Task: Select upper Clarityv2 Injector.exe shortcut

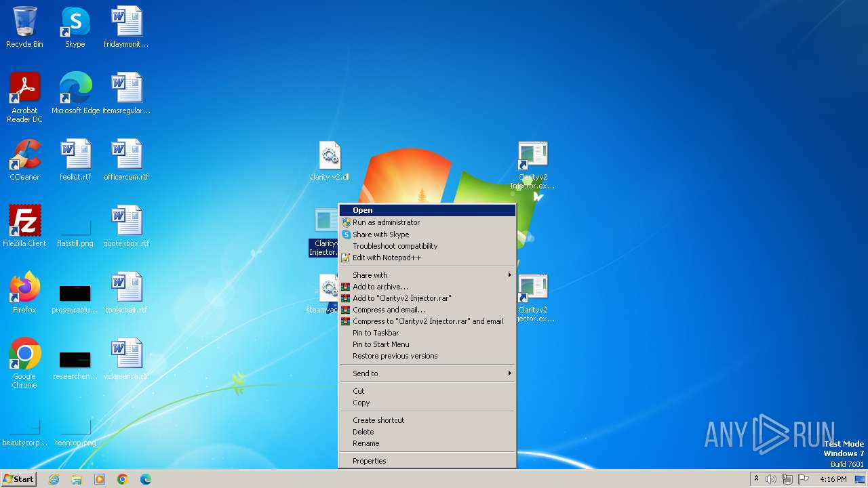Action: tap(533, 165)
